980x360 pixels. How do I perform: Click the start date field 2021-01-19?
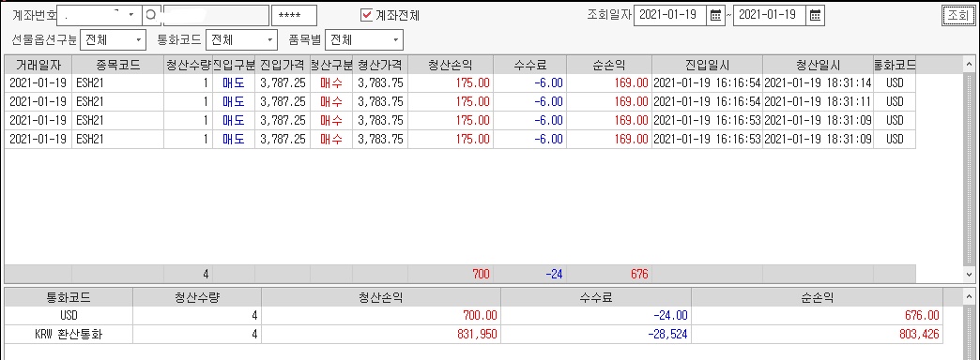tap(670, 16)
